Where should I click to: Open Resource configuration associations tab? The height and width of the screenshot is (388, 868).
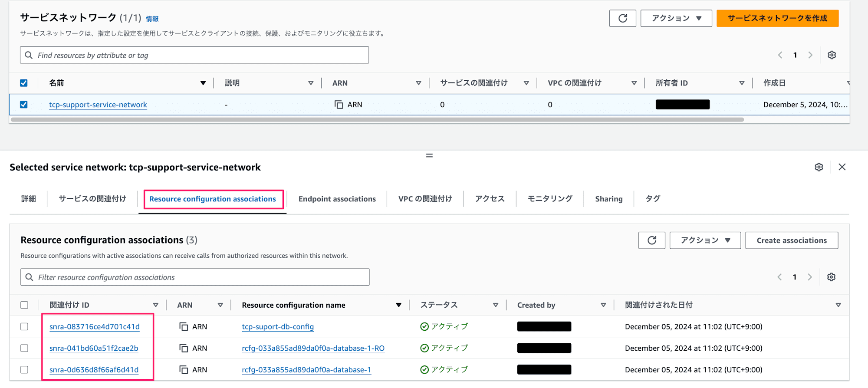coord(213,199)
